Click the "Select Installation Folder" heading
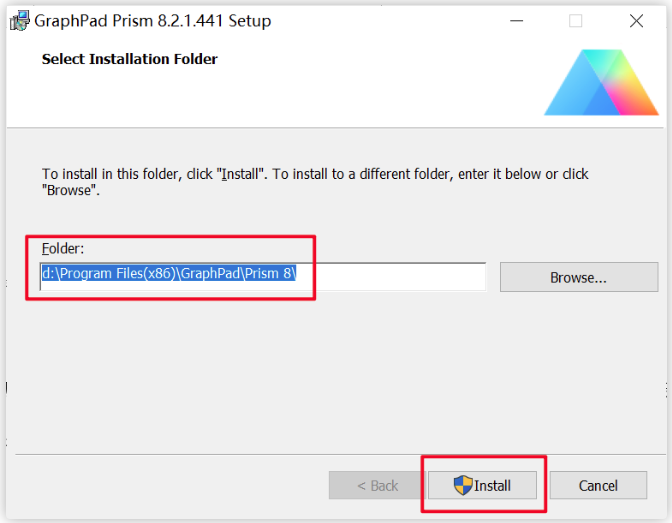Image resolution: width=672 pixels, height=523 pixels. 129,59
